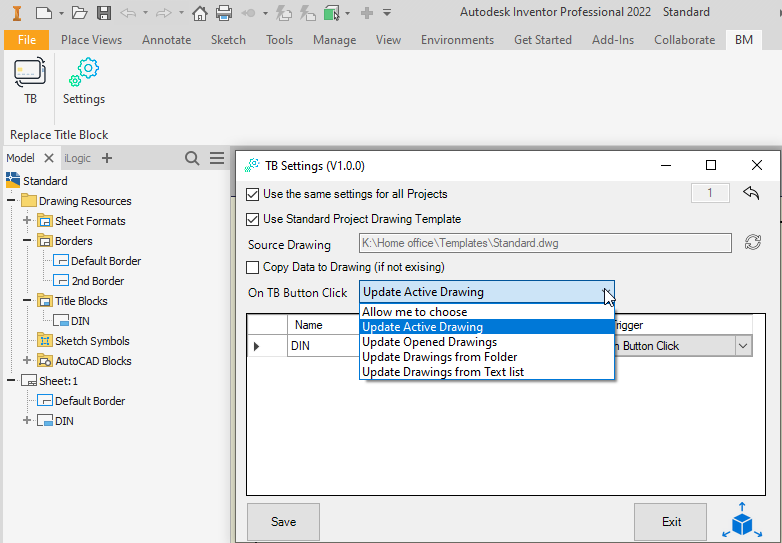Select Update Drawings from Folder option
The height and width of the screenshot is (543, 782).
(487, 357)
